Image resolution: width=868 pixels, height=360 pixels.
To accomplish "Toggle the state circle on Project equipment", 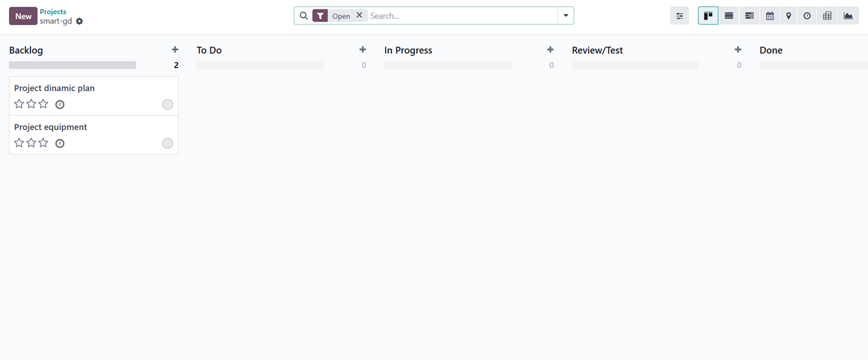I will tap(168, 143).
